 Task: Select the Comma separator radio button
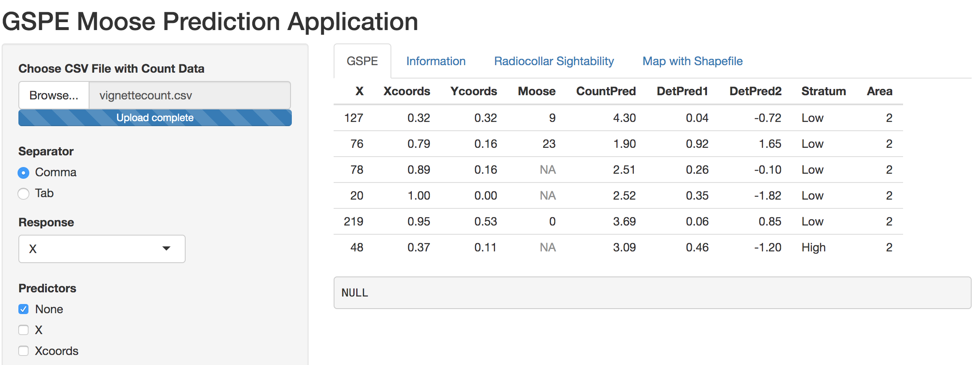click(x=24, y=172)
